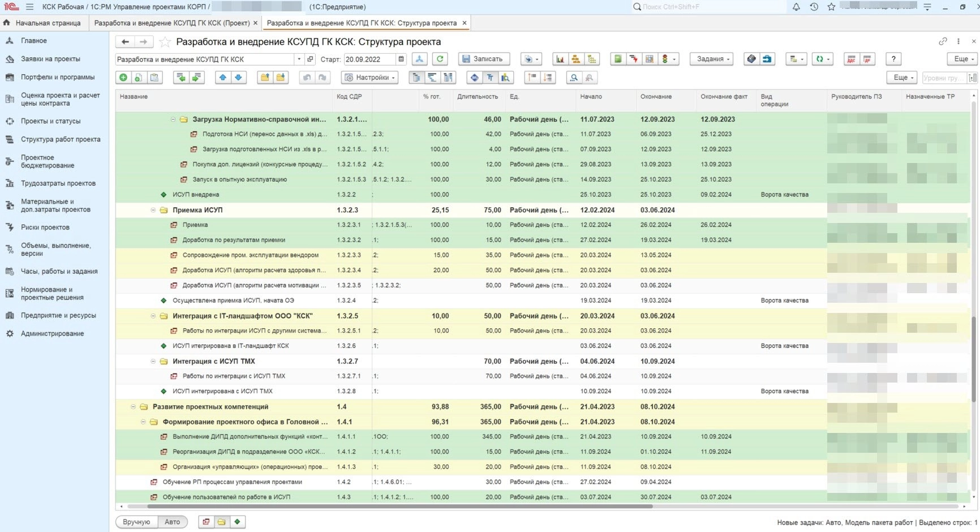Image resolution: width=980 pixels, height=532 pixels.
Task: Click the magnifier find icon in toolbar
Action: pyautogui.click(x=574, y=78)
